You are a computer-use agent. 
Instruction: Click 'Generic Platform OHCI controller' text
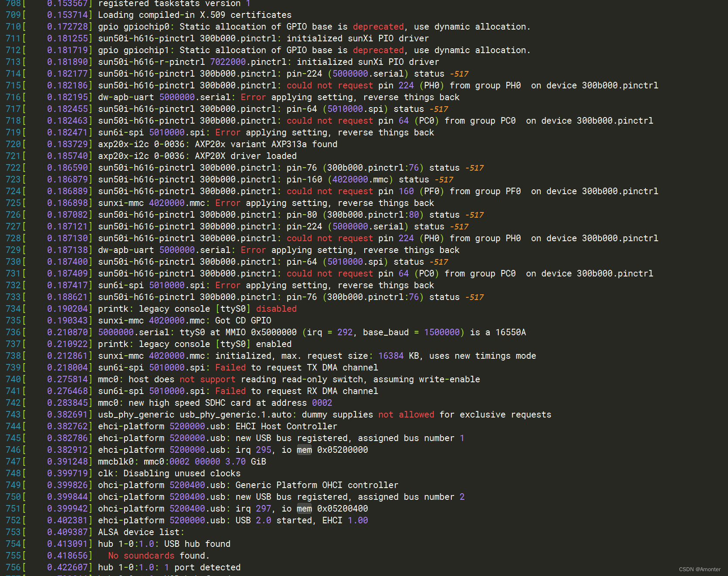point(317,485)
